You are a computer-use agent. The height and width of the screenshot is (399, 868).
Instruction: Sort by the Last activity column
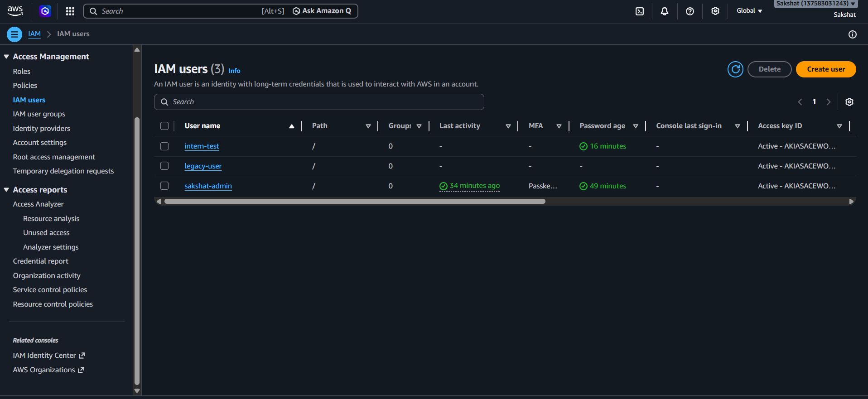click(508, 126)
